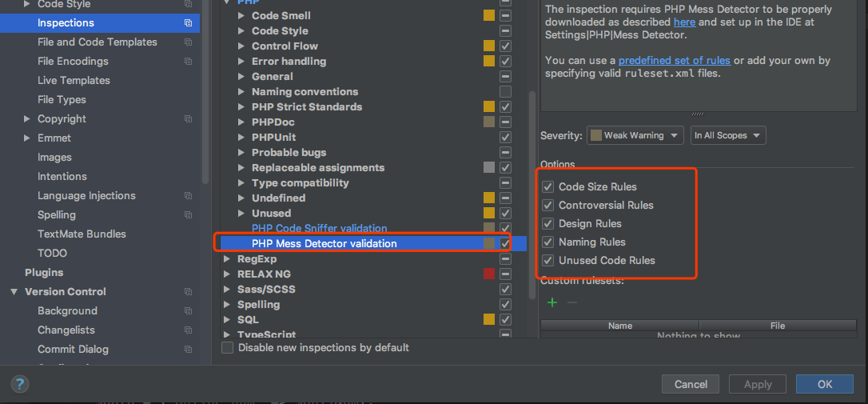Screen dimensions: 868x404
Task: Toggle Sass/SCSS inspections checkbox
Action: tap(505, 289)
